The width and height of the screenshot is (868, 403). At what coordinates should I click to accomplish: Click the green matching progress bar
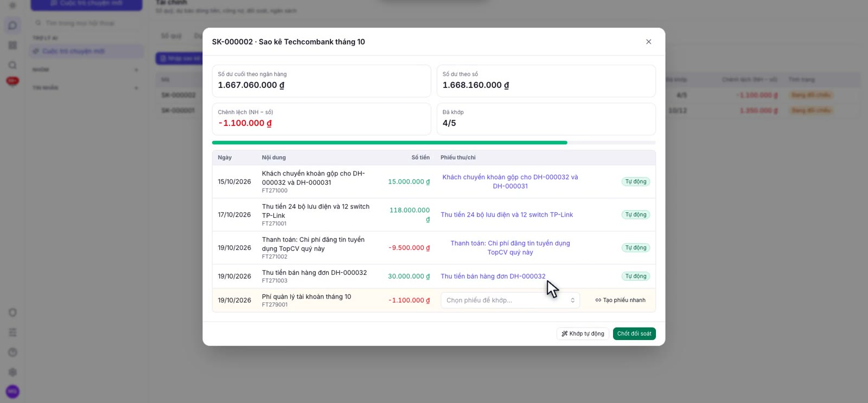[390, 143]
